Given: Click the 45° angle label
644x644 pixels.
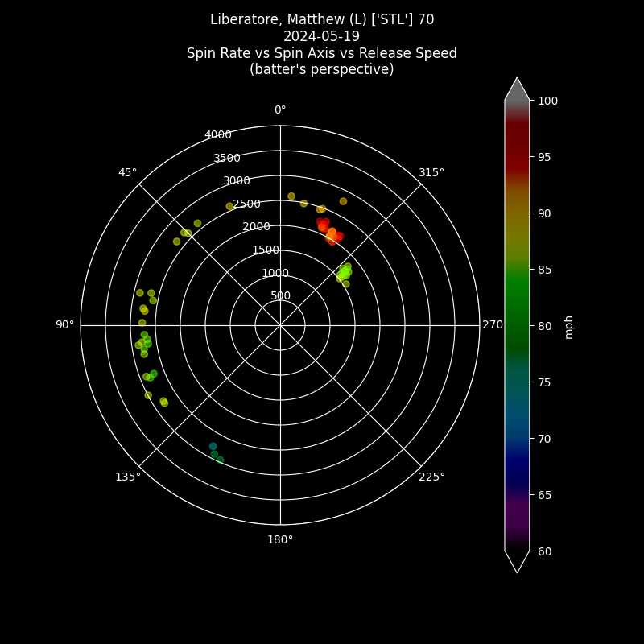Looking at the screenshot, I should [127, 172].
